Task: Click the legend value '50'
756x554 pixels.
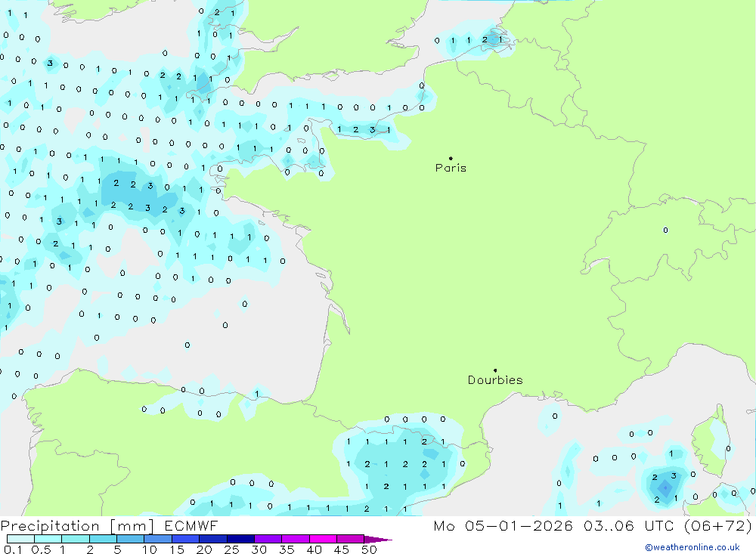Action: click(369, 549)
